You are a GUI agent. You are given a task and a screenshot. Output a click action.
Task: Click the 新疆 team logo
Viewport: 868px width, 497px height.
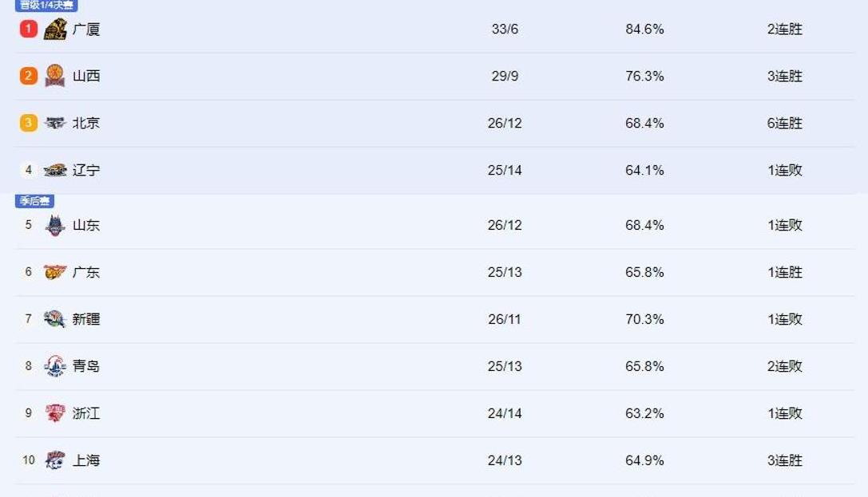(55, 319)
